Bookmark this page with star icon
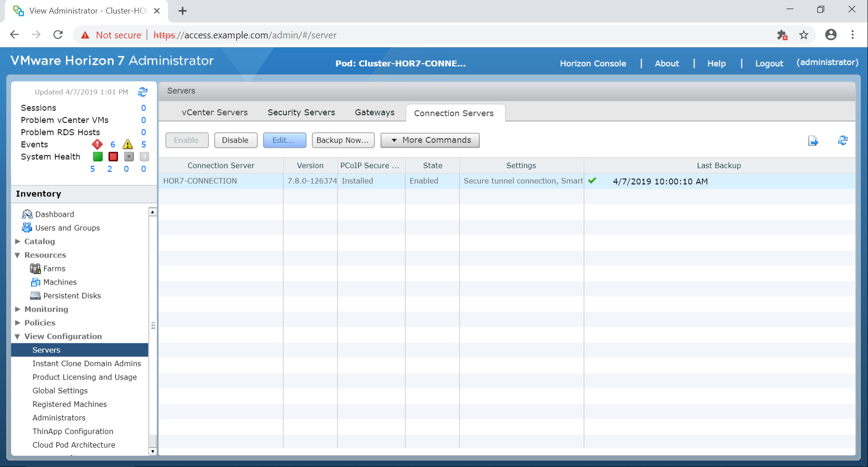This screenshot has width=868, height=467. click(804, 35)
